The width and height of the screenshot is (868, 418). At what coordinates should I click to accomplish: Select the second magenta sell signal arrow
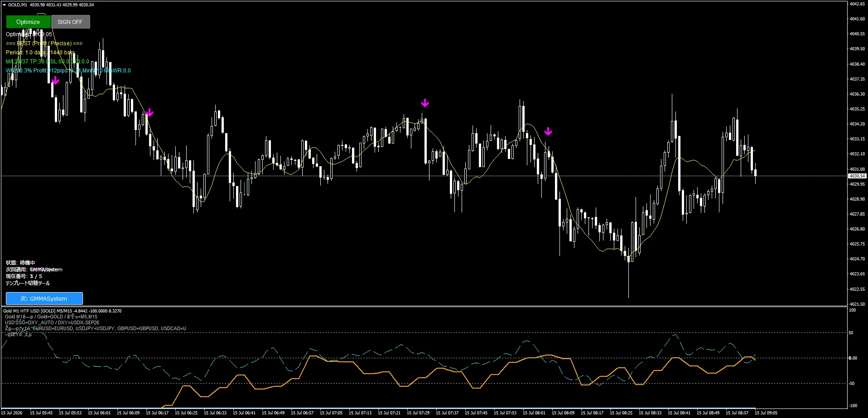click(x=149, y=113)
